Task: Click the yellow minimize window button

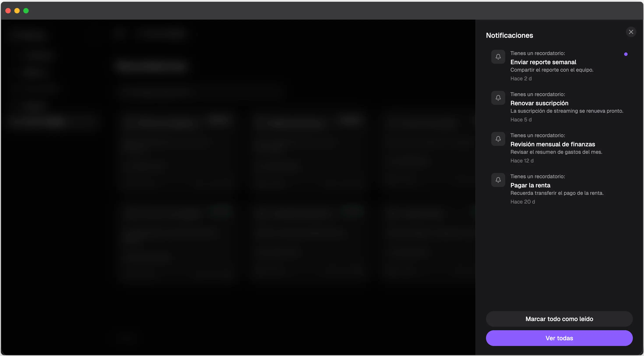Action: (x=17, y=11)
